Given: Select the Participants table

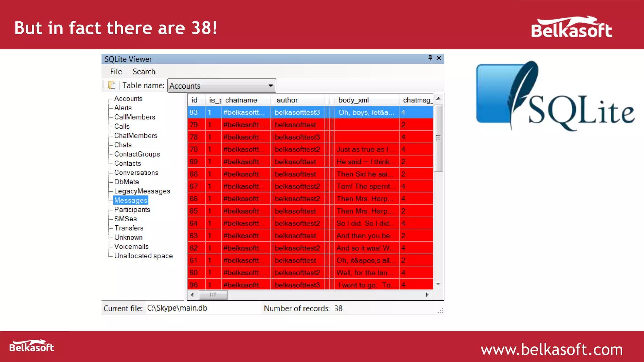Looking at the screenshot, I should pos(132,210).
